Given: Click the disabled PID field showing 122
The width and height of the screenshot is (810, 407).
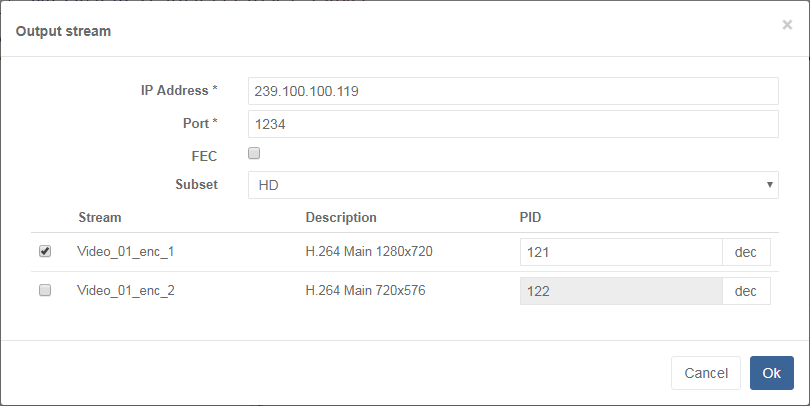Looking at the screenshot, I should click(620, 290).
